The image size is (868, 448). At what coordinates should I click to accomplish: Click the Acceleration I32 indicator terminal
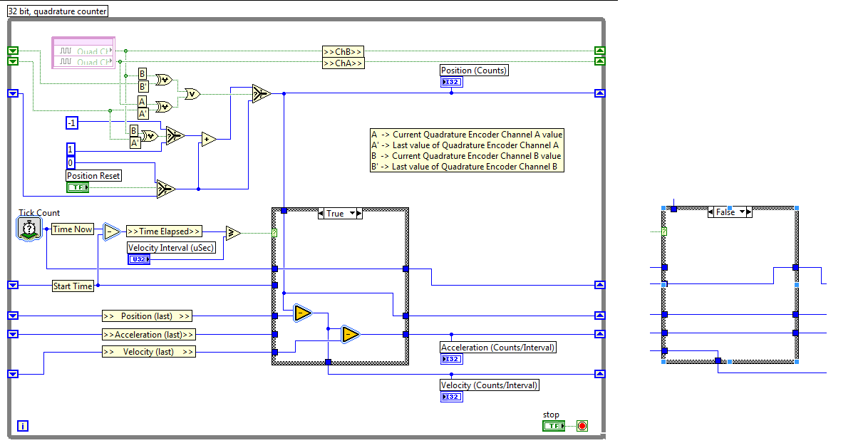pyautogui.click(x=452, y=359)
